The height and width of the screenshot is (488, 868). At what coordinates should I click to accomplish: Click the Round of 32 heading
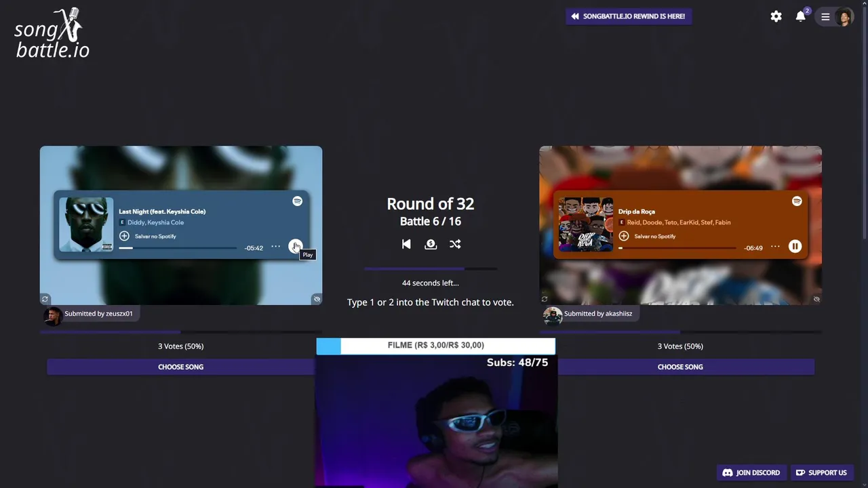[x=431, y=204]
